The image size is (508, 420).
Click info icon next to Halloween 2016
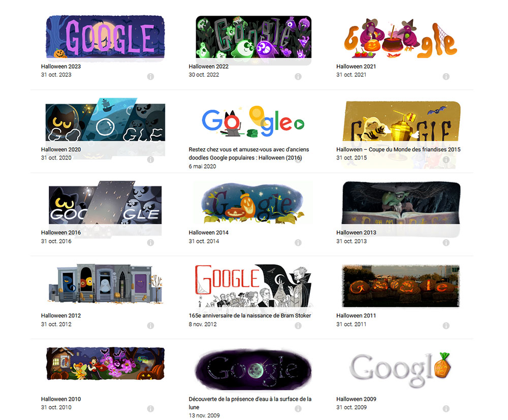150,243
